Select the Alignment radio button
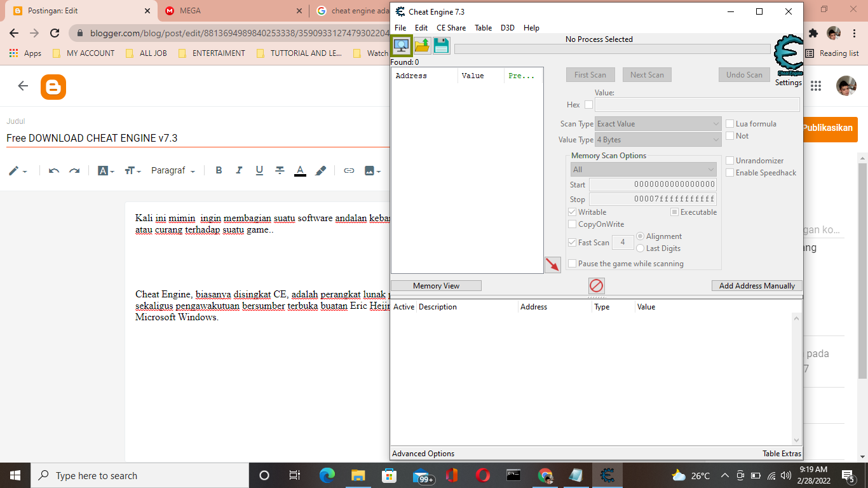Image resolution: width=868 pixels, height=488 pixels. tap(640, 236)
